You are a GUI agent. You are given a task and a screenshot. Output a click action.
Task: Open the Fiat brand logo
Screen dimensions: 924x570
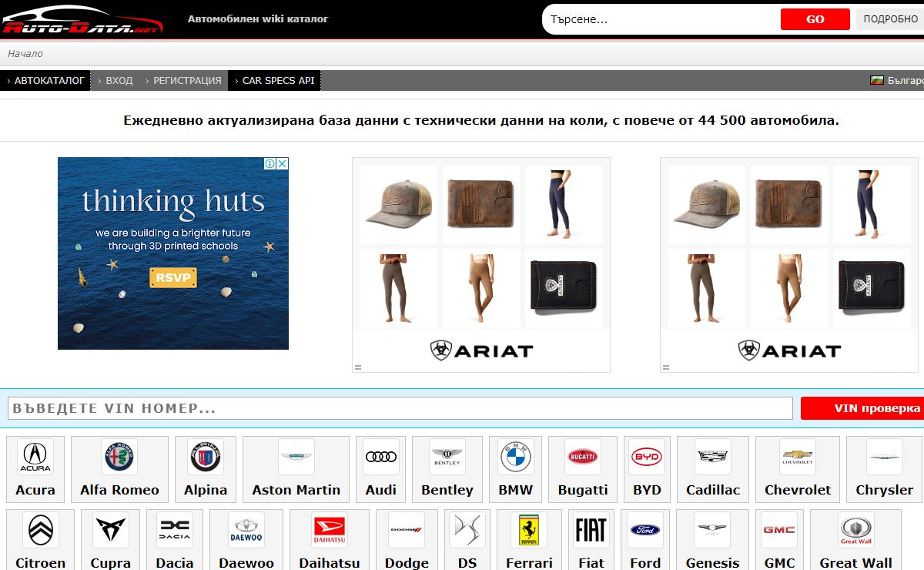(x=591, y=530)
